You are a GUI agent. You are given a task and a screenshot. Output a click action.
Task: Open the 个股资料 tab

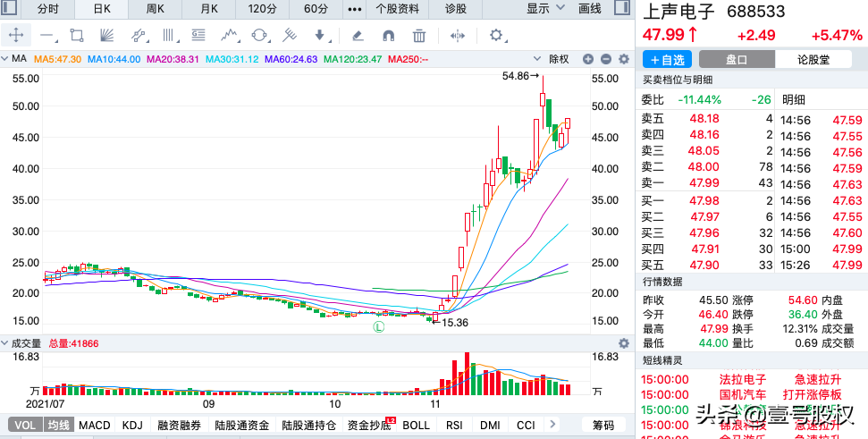[398, 9]
